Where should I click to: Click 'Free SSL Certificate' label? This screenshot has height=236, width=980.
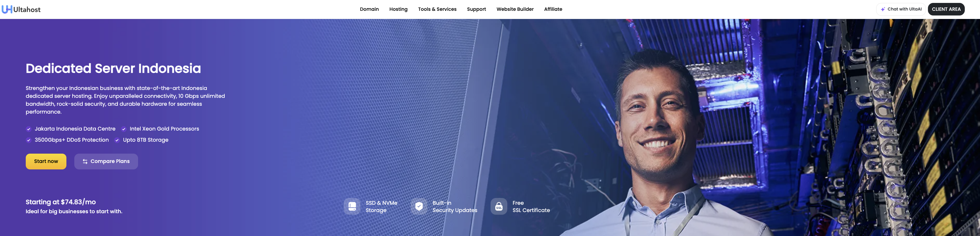point(531,207)
